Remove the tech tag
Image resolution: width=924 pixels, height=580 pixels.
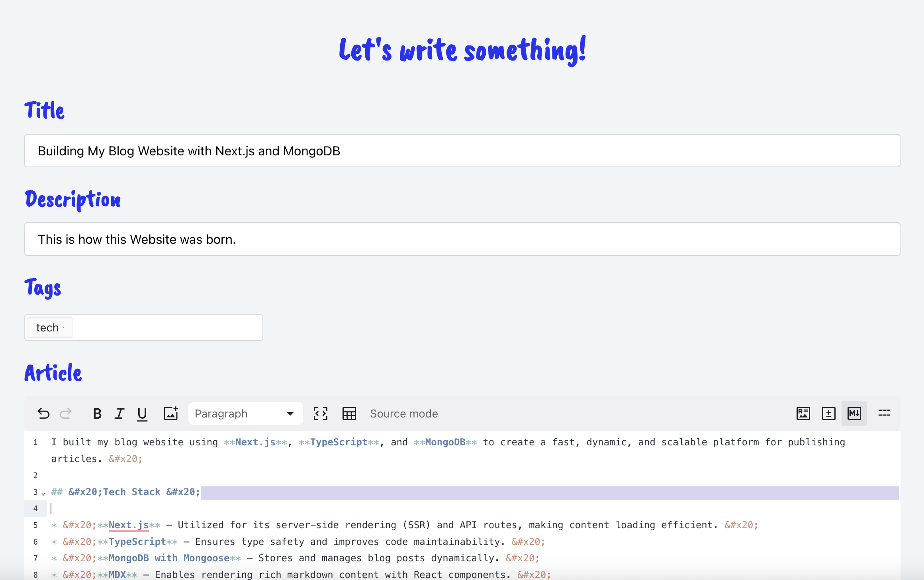pyautogui.click(x=64, y=328)
